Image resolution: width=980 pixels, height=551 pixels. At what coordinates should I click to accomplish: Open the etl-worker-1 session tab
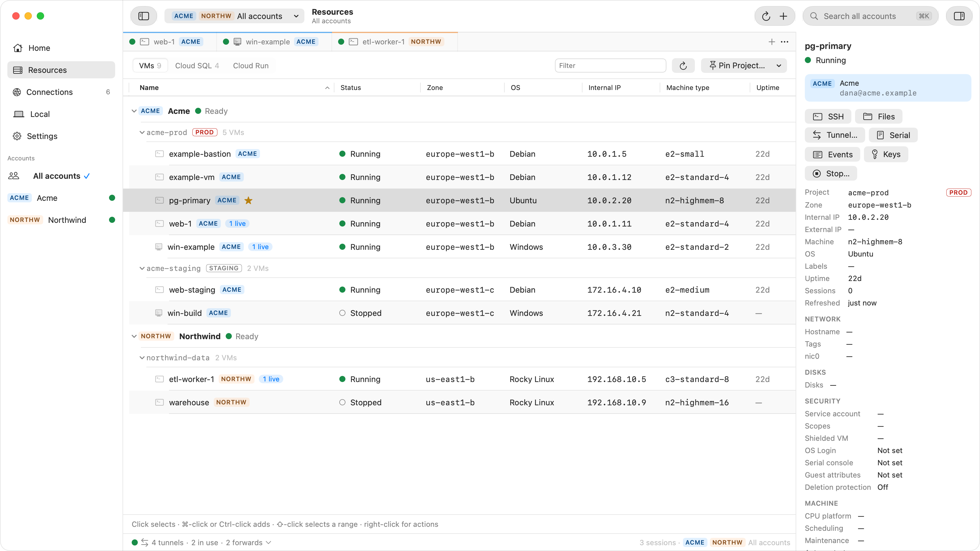coord(394,42)
